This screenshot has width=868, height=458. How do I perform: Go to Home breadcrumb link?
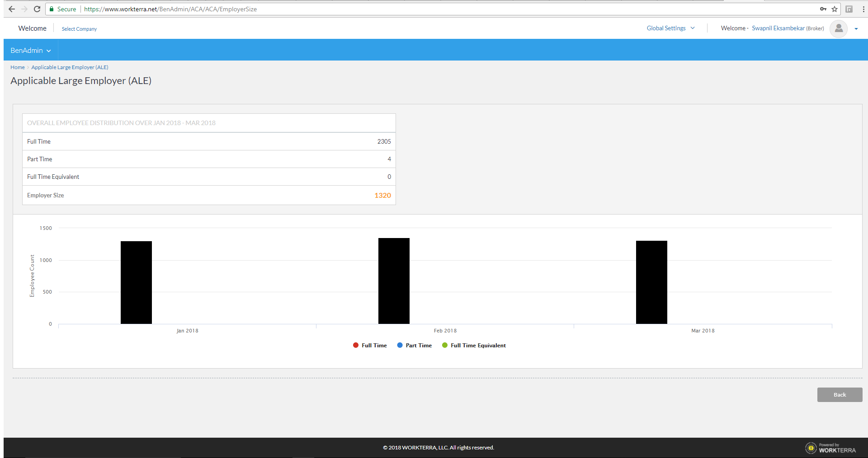[x=18, y=67]
